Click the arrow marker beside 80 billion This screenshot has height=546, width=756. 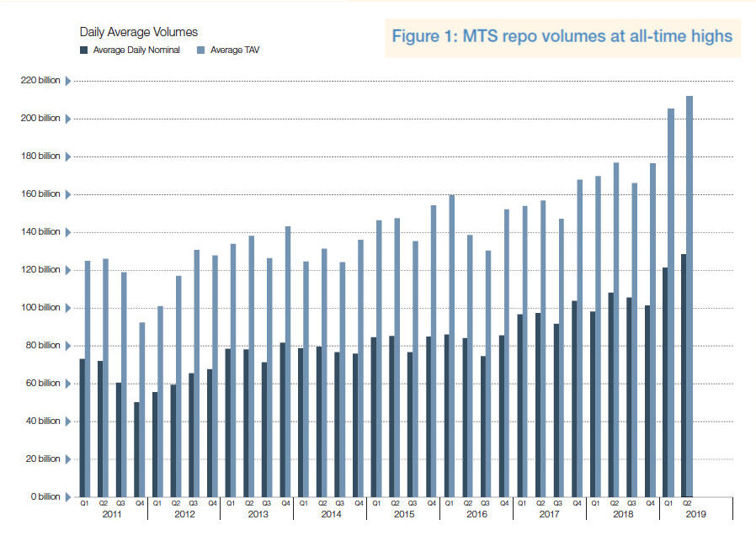point(68,346)
